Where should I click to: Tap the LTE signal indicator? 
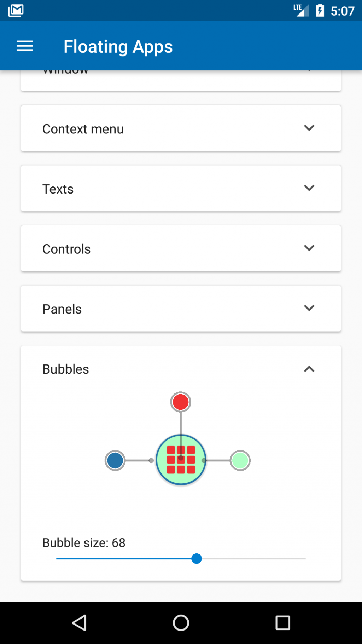tap(301, 10)
